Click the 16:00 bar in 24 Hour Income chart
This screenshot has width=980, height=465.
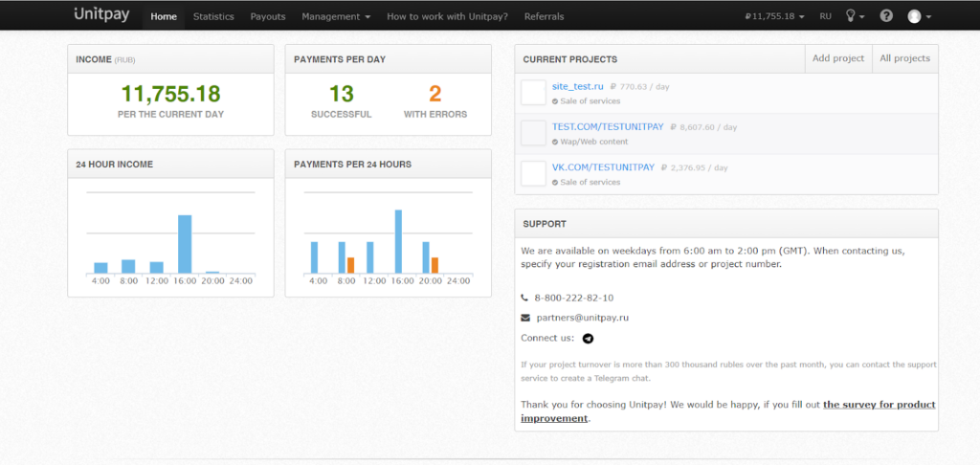[x=185, y=244]
